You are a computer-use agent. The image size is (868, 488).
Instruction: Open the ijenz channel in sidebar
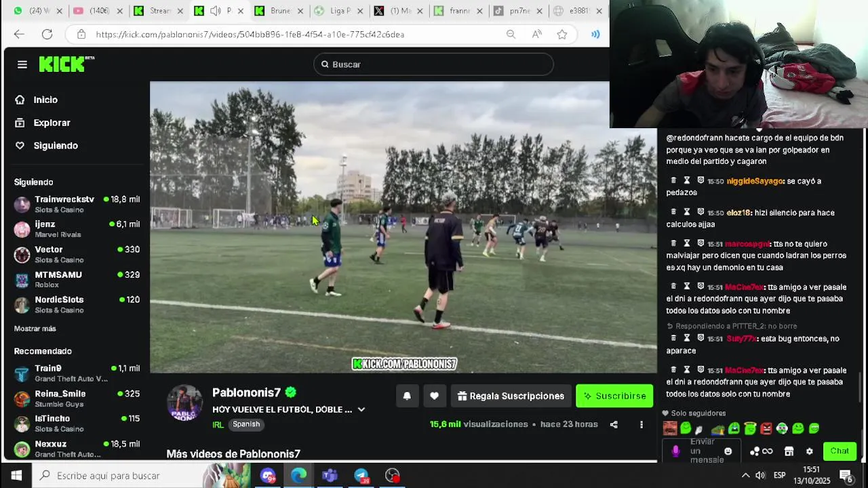click(x=77, y=229)
